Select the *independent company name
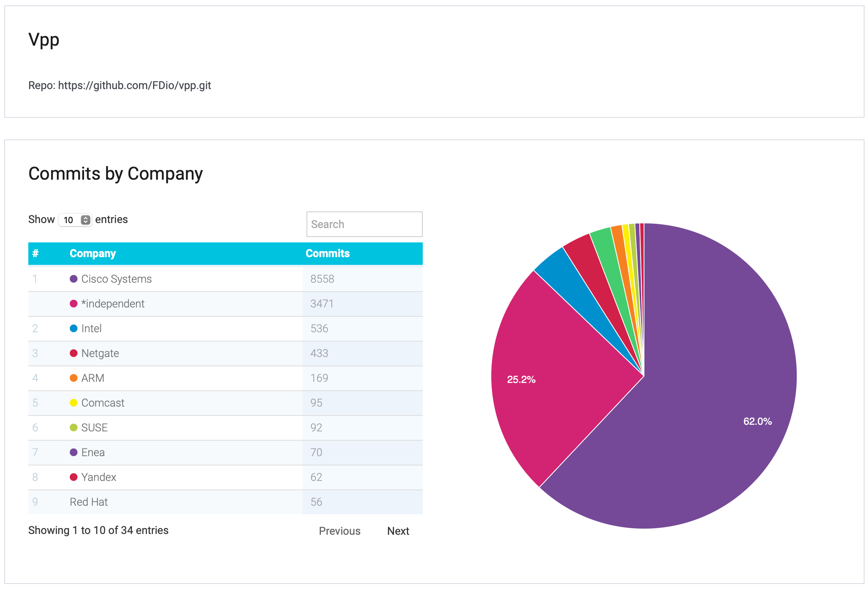The height and width of the screenshot is (594, 868). point(113,304)
